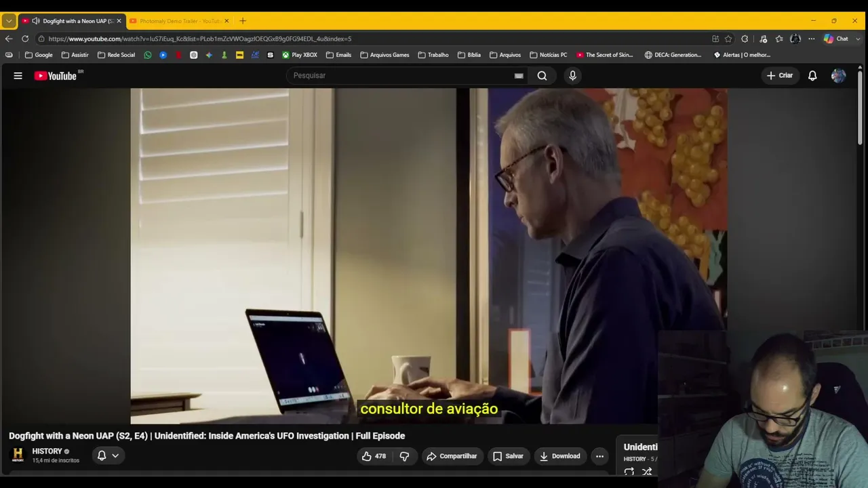Reload the page in the browser toolbar

click(25, 39)
